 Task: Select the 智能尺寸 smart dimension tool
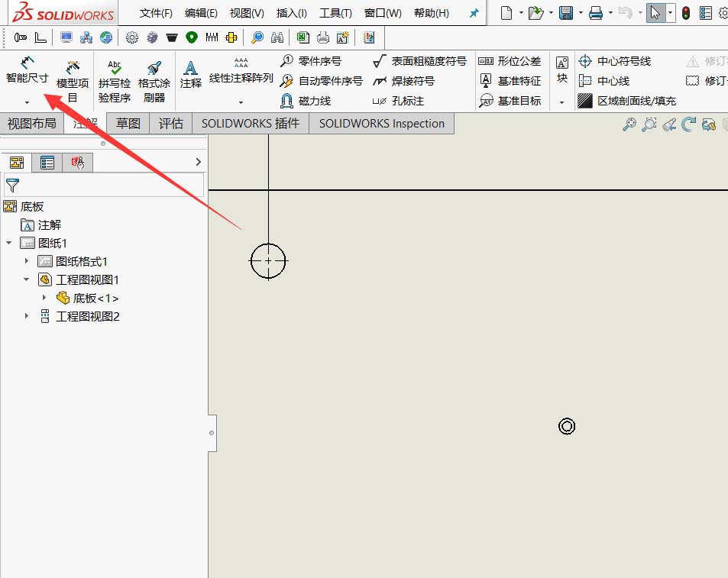27,70
